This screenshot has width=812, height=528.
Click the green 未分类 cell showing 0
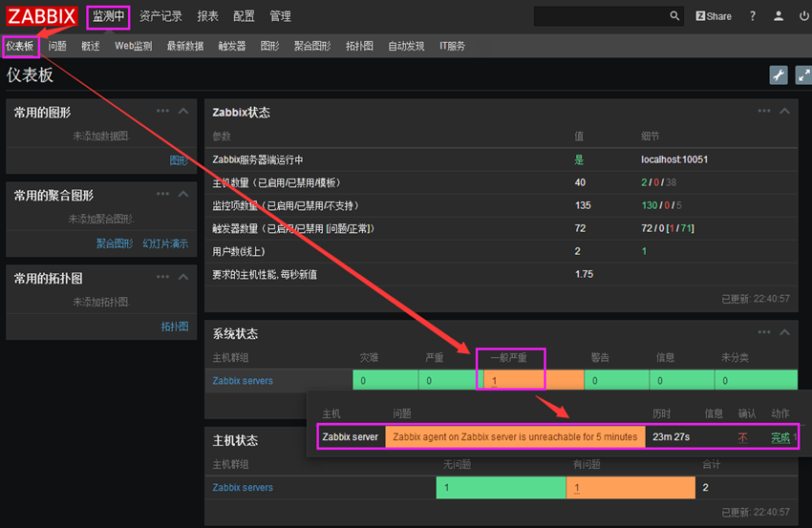[756, 380]
